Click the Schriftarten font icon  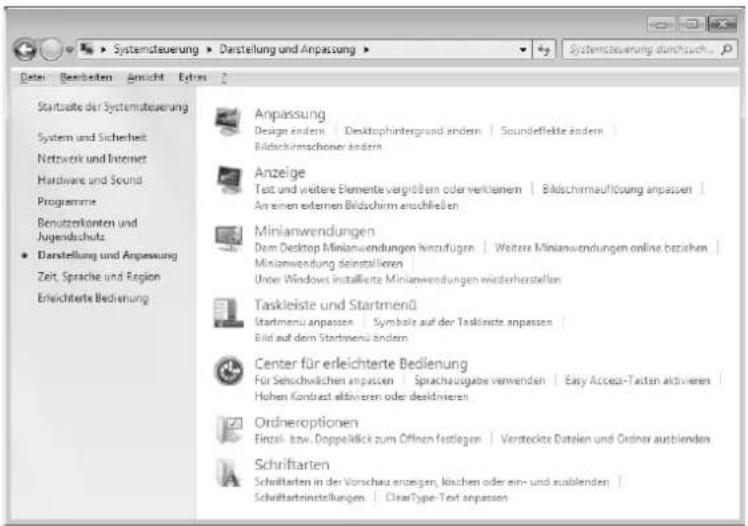pos(229,473)
